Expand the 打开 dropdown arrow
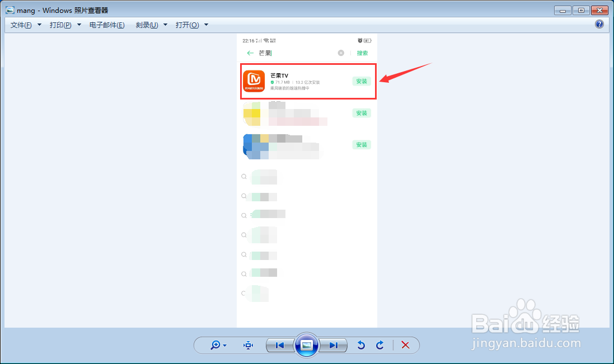The width and height of the screenshot is (614, 364). pos(207,25)
